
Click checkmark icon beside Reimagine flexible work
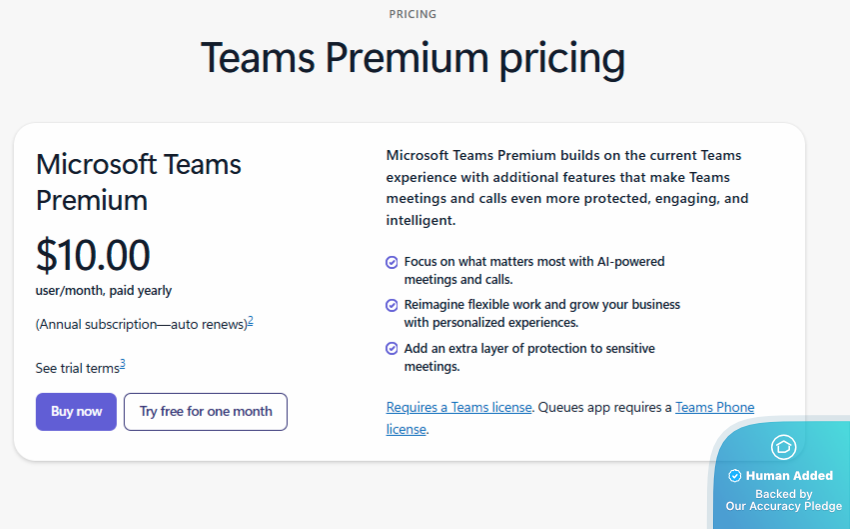coord(391,305)
